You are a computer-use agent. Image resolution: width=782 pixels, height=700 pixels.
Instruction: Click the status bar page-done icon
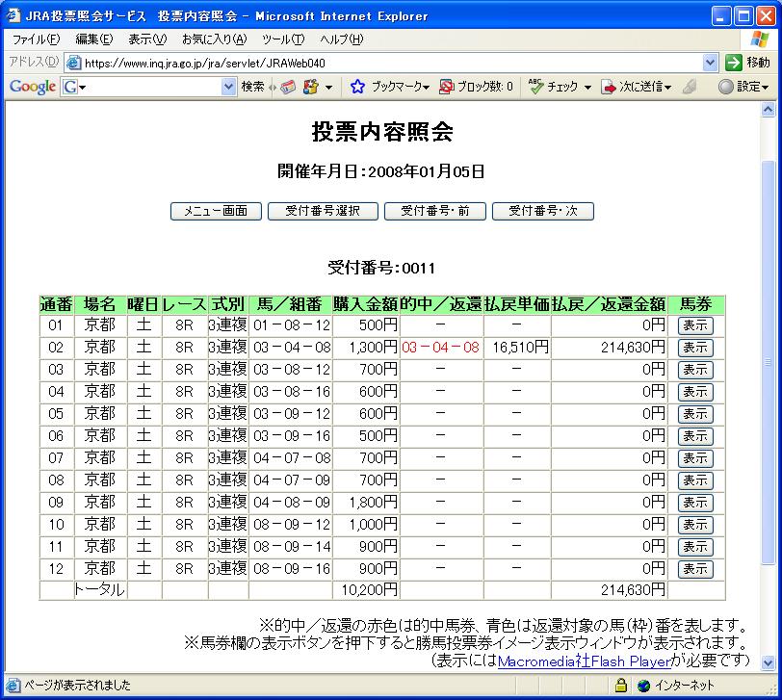point(13,685)
